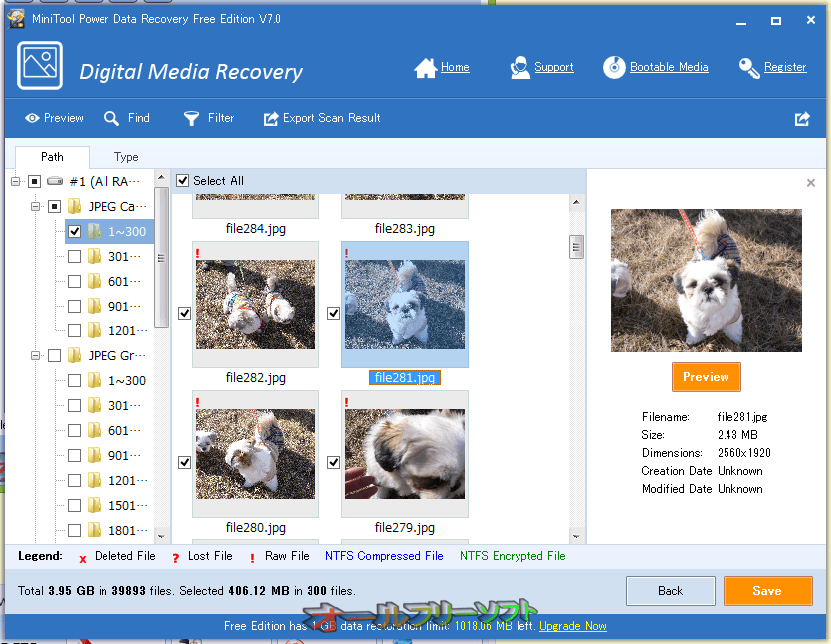Click the thumbnail list scroll down arrow

(x=576, y=537)
